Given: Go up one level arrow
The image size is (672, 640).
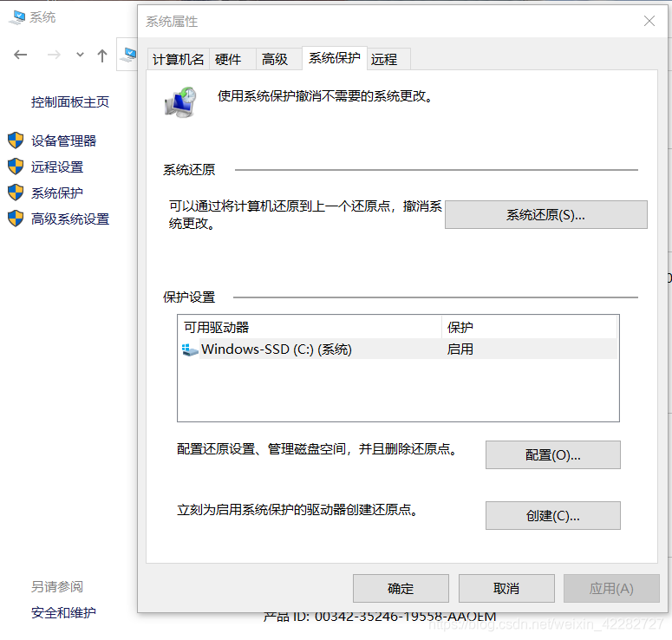Looking at the screenshot, I should [102, 56].
